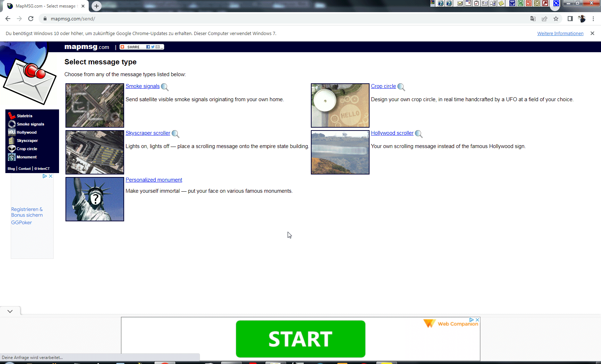The width and height of the screenshot is (601, 364).
Task: Open the Excel icon in Office shortcut bar
Action: tap(521, 3)
